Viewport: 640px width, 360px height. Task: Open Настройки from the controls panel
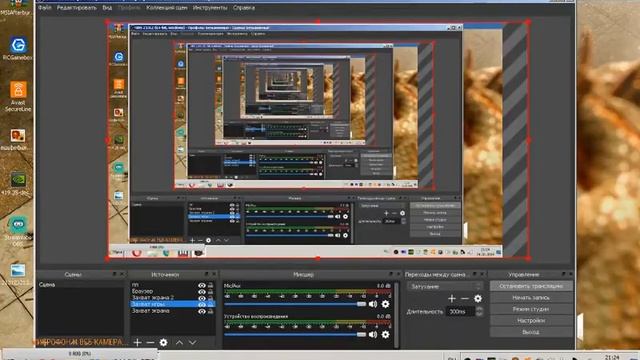(x=531, y=320)
